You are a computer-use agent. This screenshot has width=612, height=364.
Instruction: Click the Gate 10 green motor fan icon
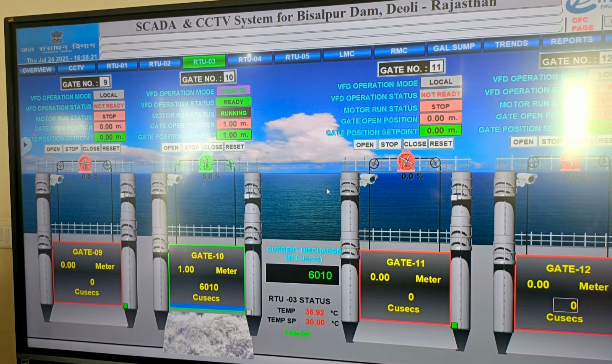[x=206, y=163]
